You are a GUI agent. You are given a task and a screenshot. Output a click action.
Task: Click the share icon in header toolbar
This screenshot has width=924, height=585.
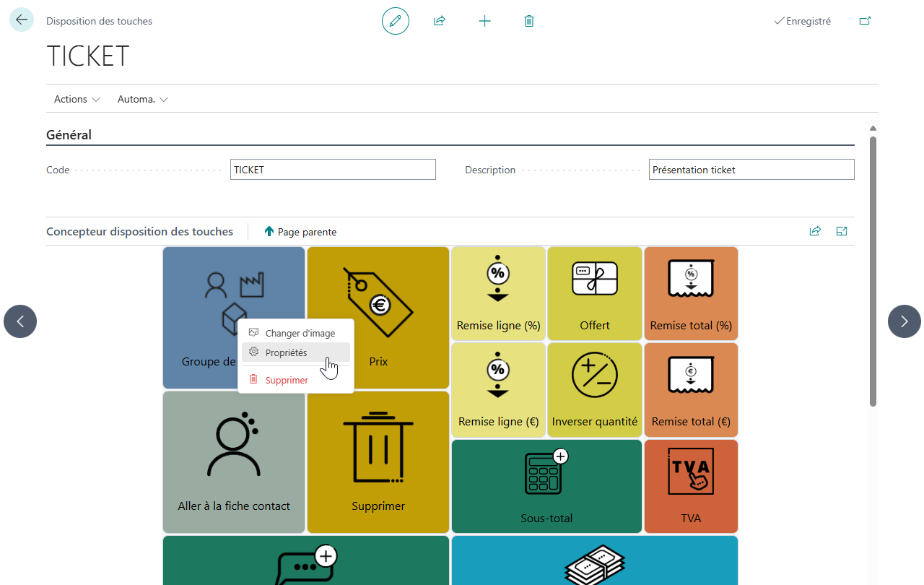(x=440, y=21)
